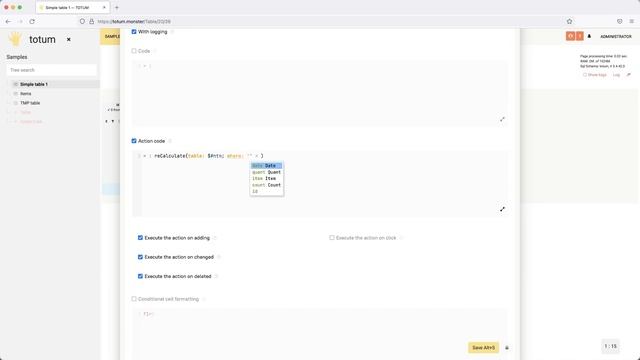
Task: Pick the Count autocomplete suggestion
Action: click(x=267, y=185)
